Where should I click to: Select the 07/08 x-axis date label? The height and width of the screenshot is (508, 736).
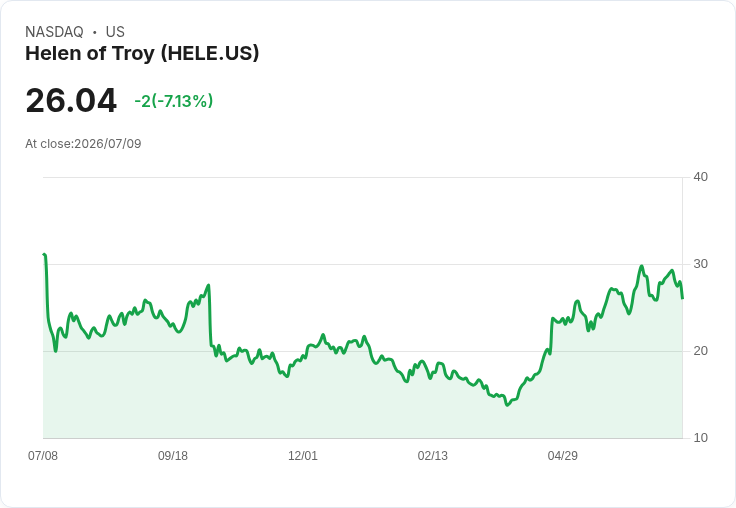tap(43, 455)
